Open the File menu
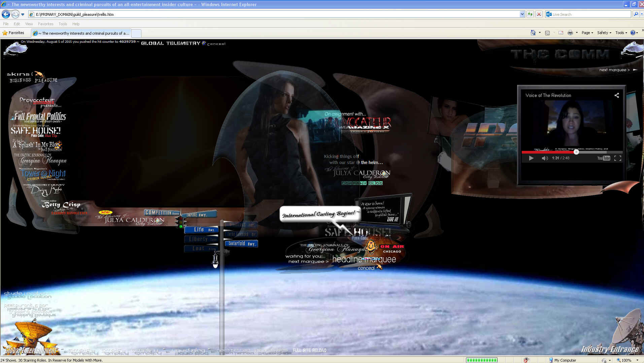Screen dimensions: 644x363 [6, 24]
